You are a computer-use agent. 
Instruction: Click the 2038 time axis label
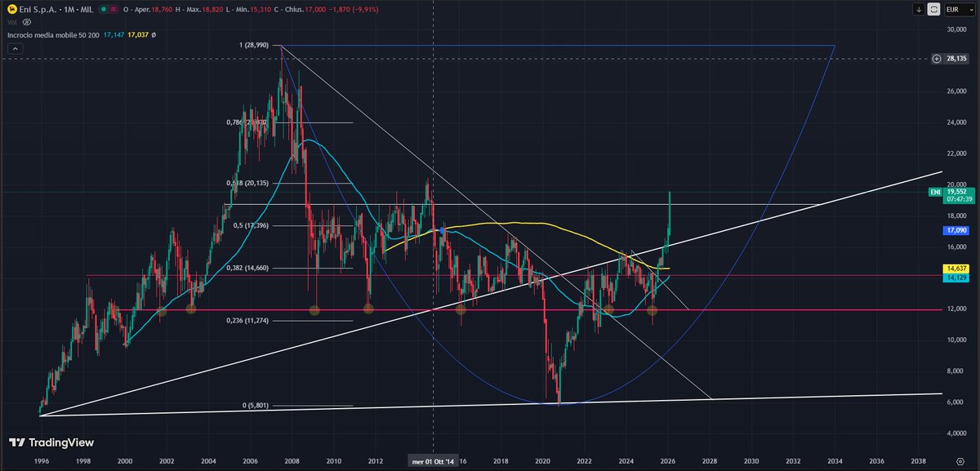[x=919, y=461]
